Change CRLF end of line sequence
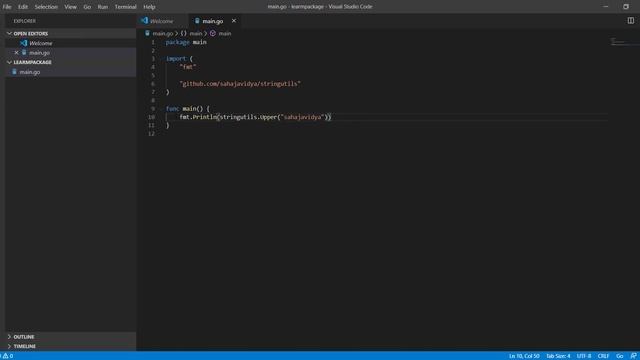 click(603, 356)
